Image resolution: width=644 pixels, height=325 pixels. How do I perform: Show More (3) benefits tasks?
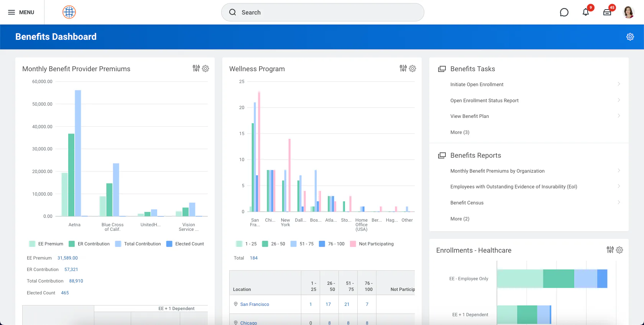tap(460, 132)
